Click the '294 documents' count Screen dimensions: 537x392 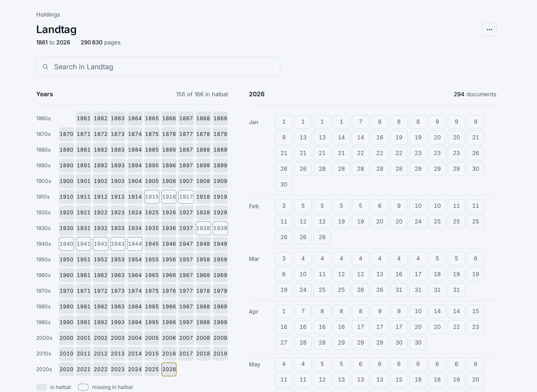[x=475, y=94]
